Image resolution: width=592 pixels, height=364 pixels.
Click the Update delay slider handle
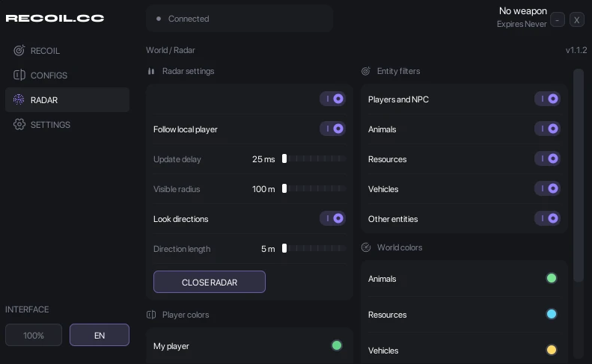(x=284, y=158)
